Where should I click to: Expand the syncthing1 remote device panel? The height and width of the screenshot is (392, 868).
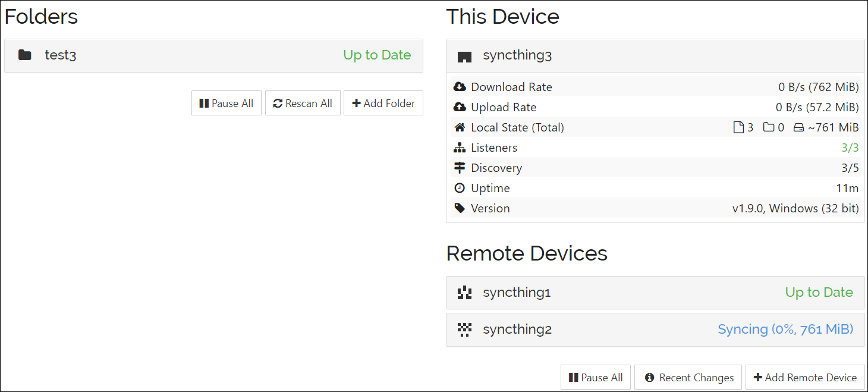(595, 292)
